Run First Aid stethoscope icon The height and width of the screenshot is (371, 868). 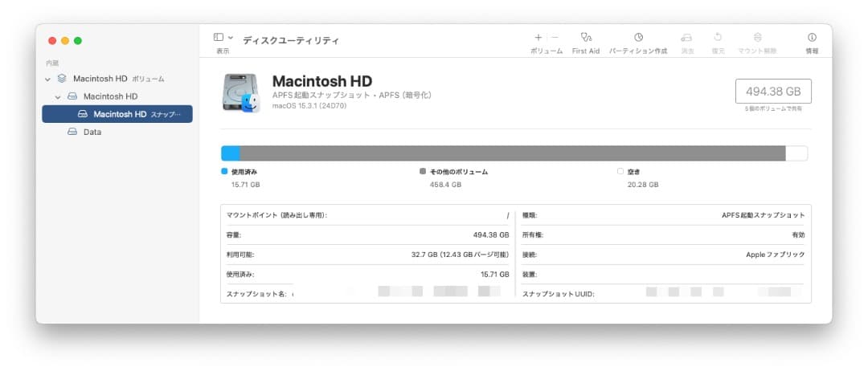586,37
